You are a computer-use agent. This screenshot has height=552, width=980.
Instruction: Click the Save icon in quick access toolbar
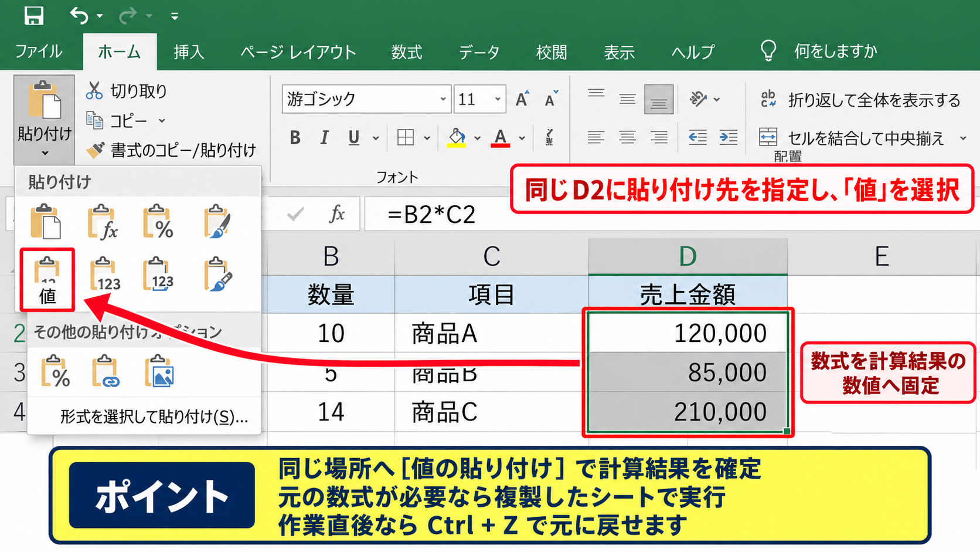tap(33, 16)
